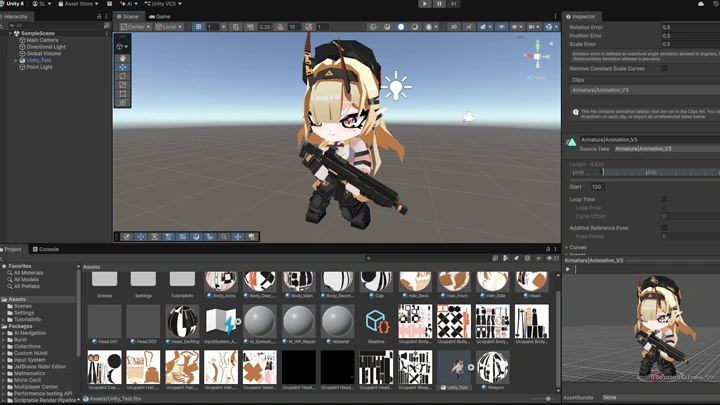The width and height of the screenshot is (720, 405).
Task: Click the magnifier tool in scene overlay bar
Action: click(x=224, y=236)
